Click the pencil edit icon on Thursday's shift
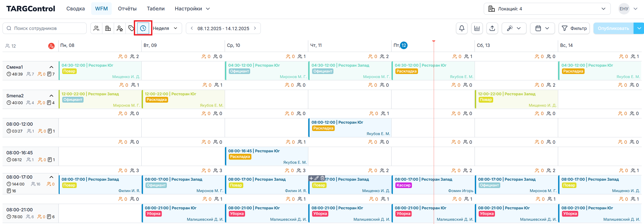The height and width of the screenshot is (224, 644). [x=317, y=178]
